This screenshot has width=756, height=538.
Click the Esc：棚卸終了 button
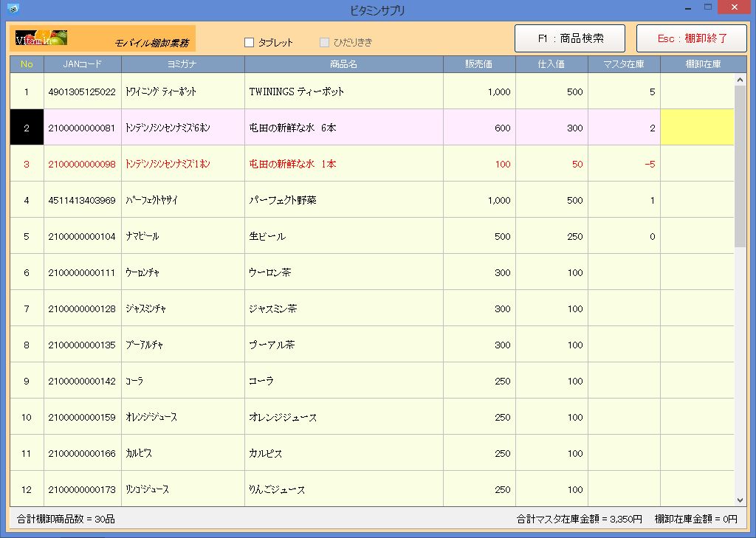pos(692,38)
